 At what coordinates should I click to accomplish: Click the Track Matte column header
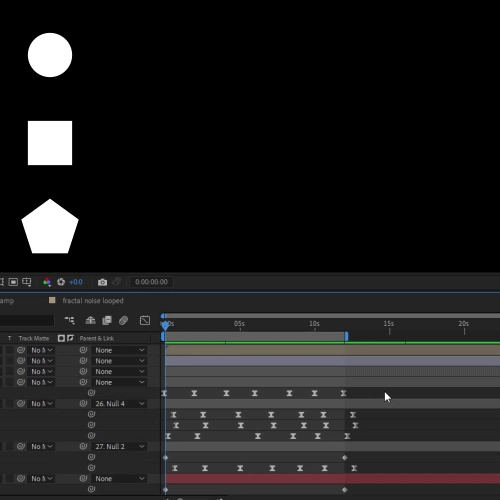point(34,338)
